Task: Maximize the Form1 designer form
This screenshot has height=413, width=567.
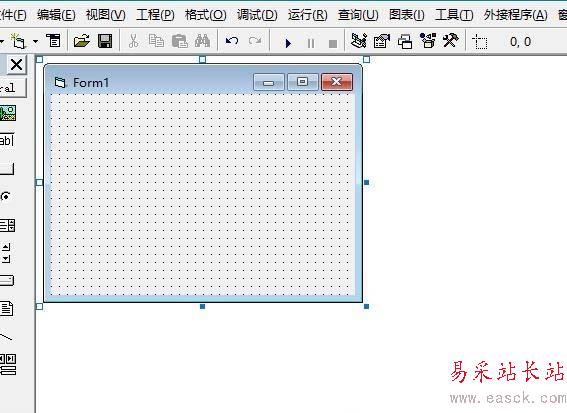Action: tap(303, 82)
